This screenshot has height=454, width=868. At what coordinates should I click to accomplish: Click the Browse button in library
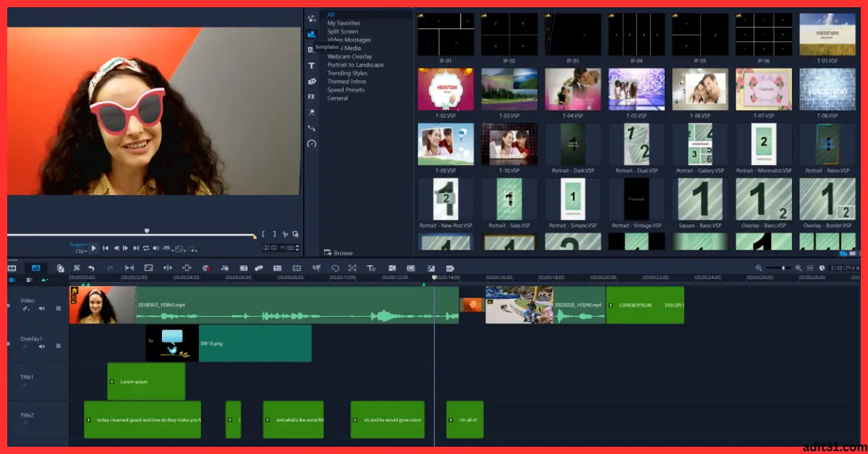(x=339, y=253)
